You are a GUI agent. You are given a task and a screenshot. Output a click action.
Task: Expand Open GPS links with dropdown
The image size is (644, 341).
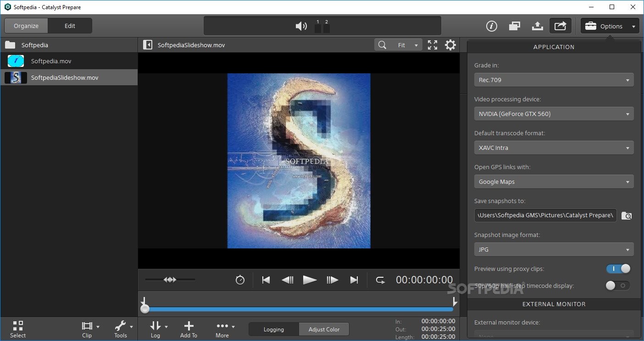tap(554, 181)
